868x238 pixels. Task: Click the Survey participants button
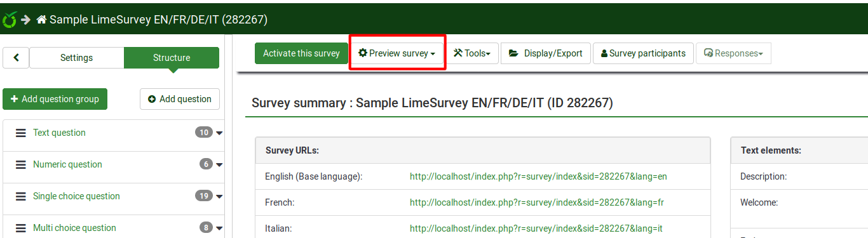click(643, 53)
